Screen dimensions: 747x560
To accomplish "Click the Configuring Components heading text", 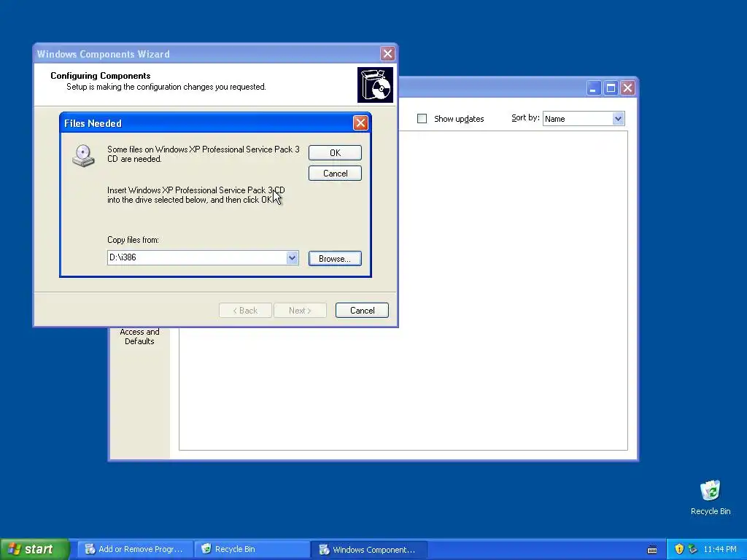I will click(101, 76).
